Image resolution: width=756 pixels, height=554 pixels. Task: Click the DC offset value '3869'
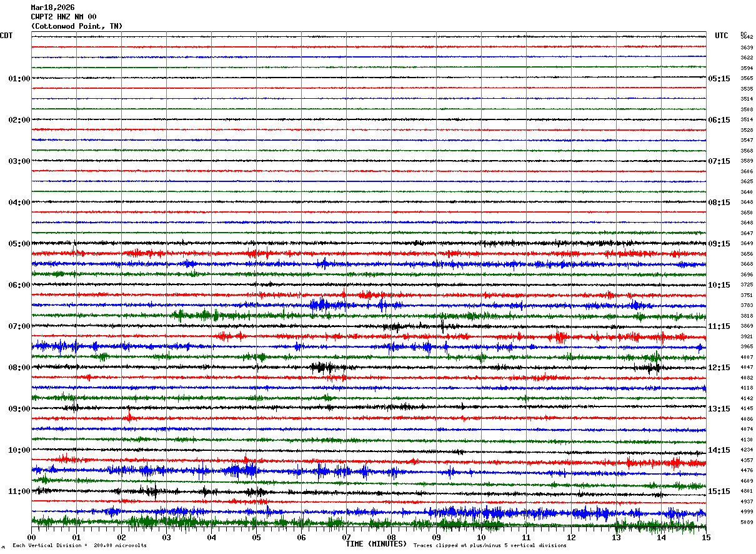coord(747,326)
